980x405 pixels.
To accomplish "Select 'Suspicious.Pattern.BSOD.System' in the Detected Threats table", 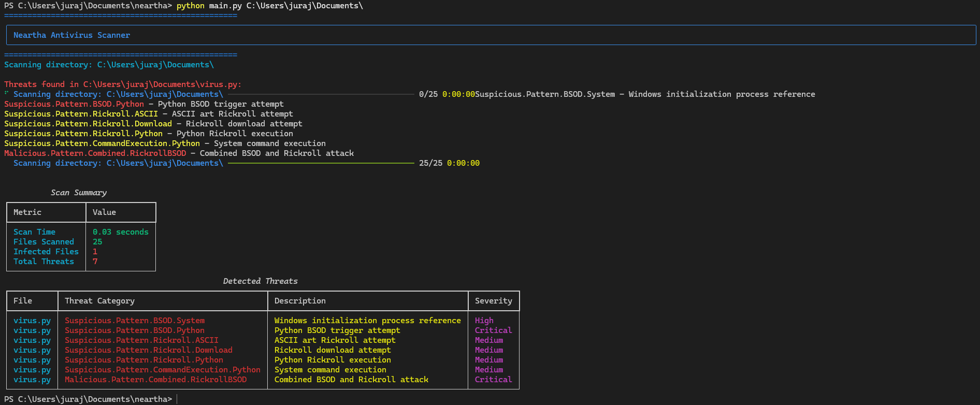I will 135,321.
